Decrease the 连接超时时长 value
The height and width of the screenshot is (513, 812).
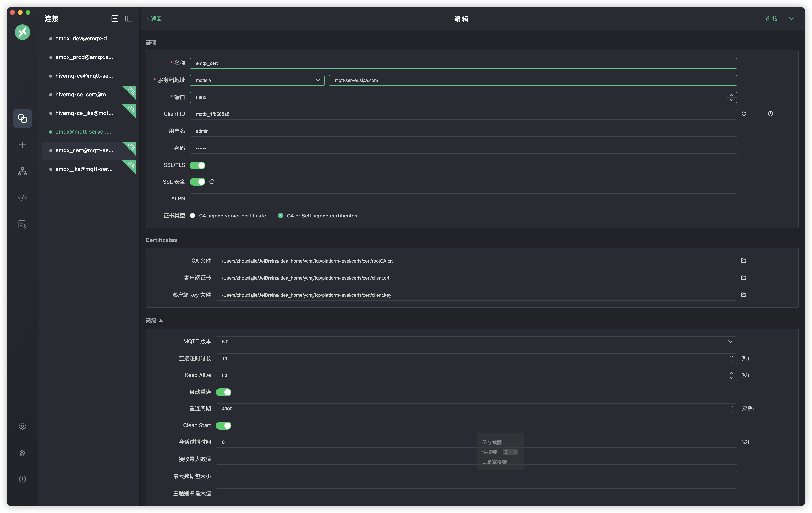click(731, 361)
